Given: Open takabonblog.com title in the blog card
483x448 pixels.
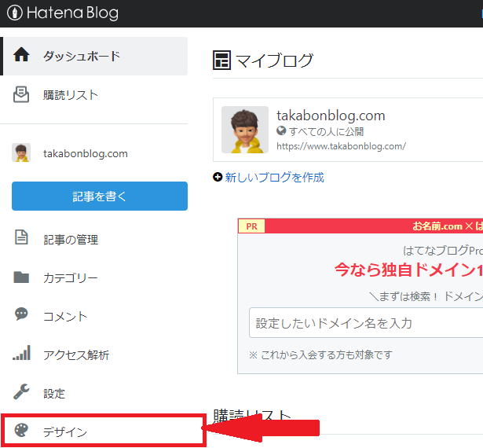Looking at the screenshot, I should [x=331, y=116].
